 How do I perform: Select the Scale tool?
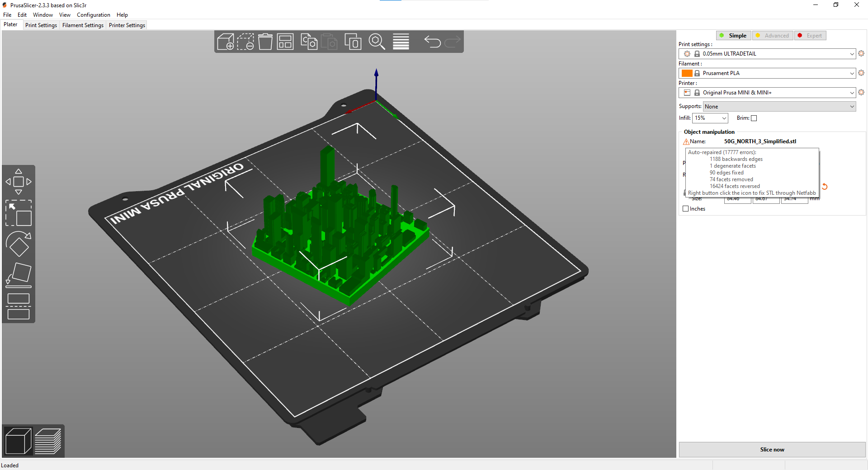point(19,213)
